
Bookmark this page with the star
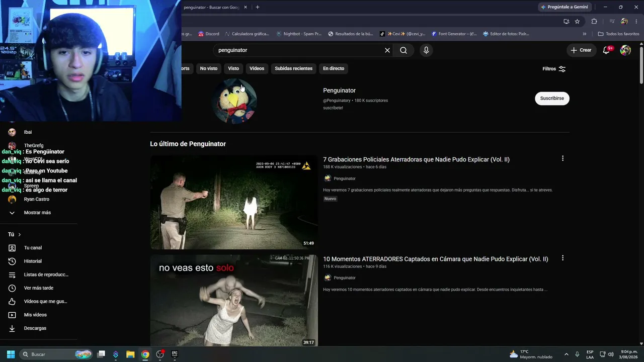click(577, 21)
